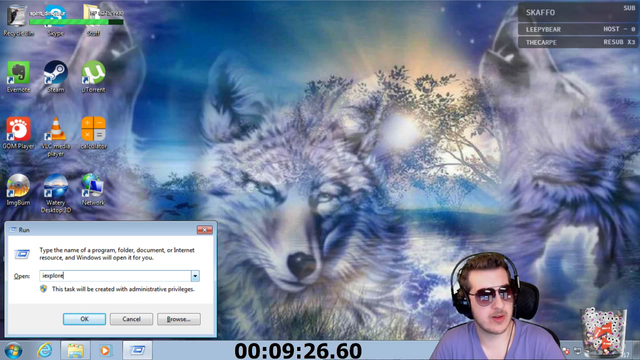Focus the Open text field containing iexplore

[x=115, y=276]
